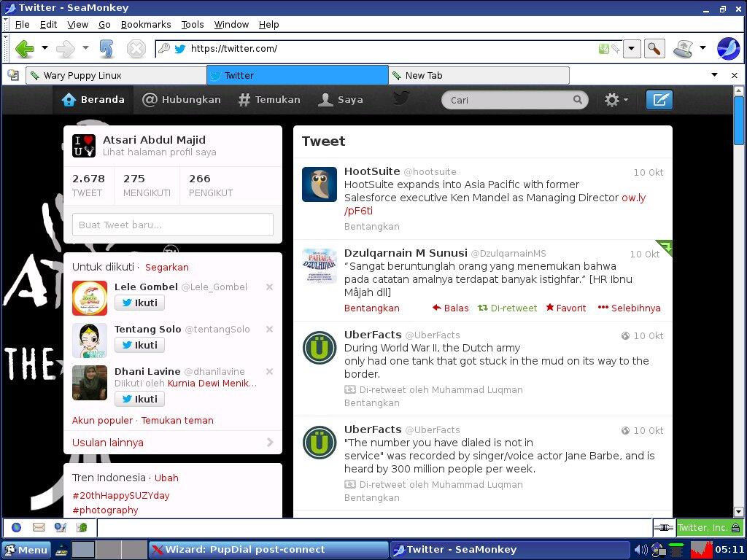Viewport: 747px width, 560px height.
Task: Reload the page with the Reload icon
Action: pos(107,49)
